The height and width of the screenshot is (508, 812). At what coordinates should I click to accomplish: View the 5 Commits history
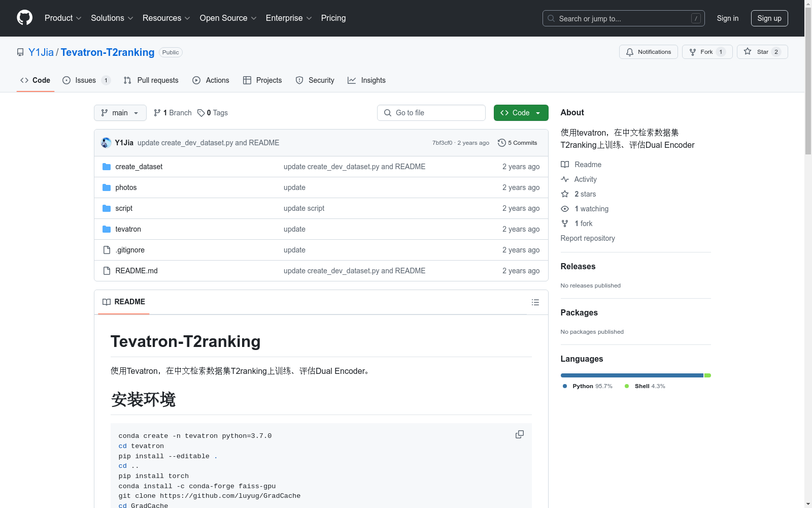coord(518,143)
